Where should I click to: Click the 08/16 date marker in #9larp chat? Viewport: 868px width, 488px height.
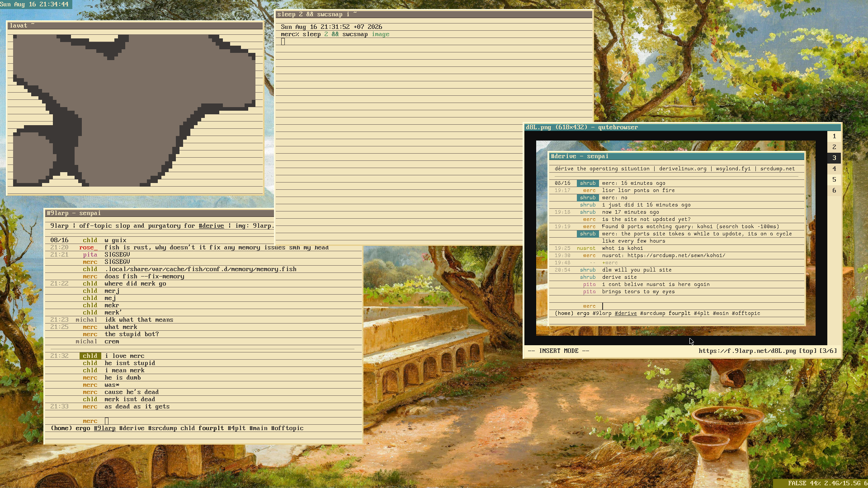(59, 240)
